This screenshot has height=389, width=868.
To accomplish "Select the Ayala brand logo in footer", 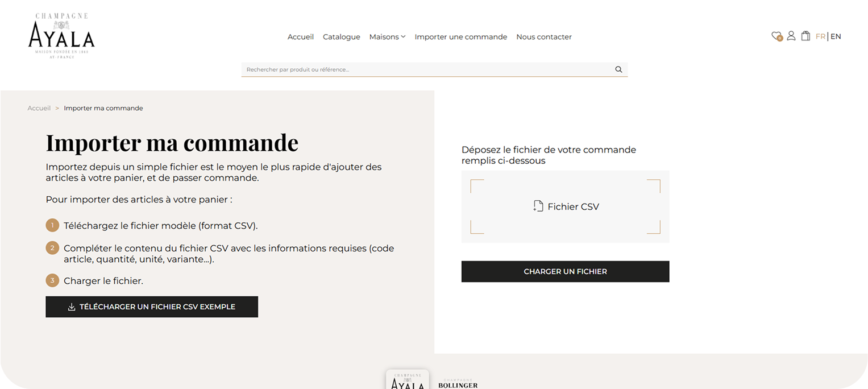I will tap(408, 380).
